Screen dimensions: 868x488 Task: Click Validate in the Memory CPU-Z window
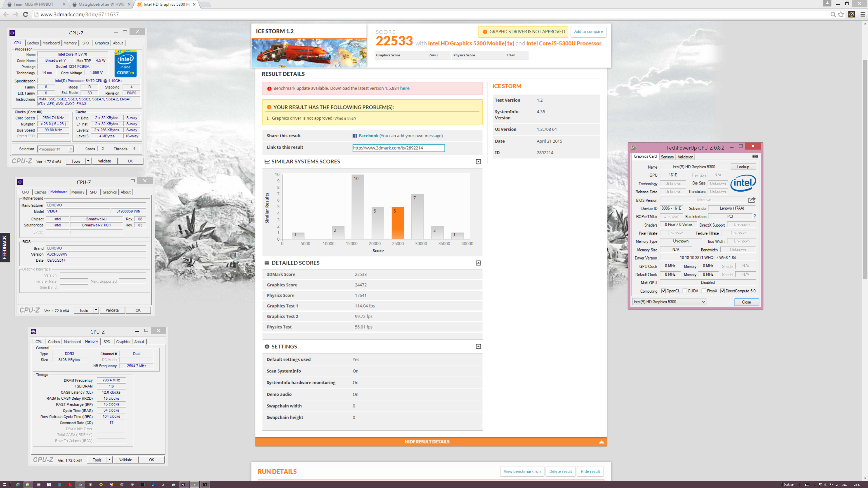pyautogui.click(x=126, y=460)
